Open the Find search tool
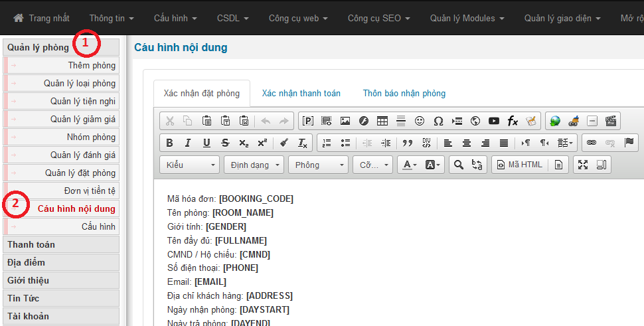The image size is (644, 326). 457,165
